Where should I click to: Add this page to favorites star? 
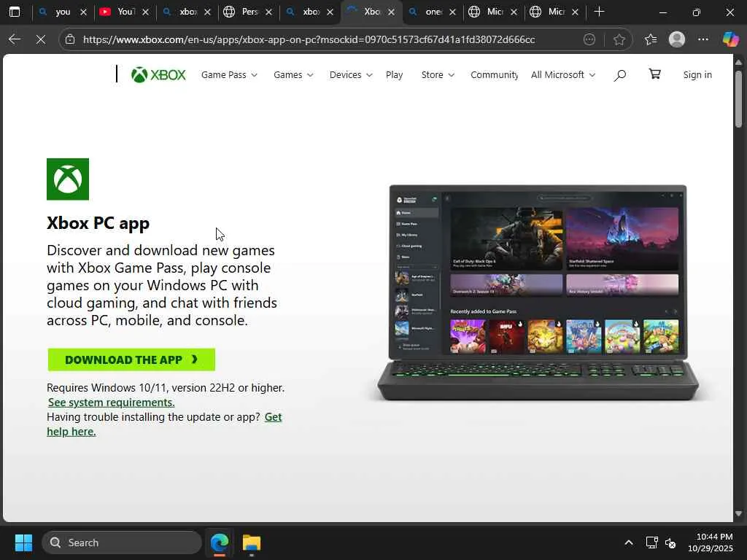click(619, 39)
